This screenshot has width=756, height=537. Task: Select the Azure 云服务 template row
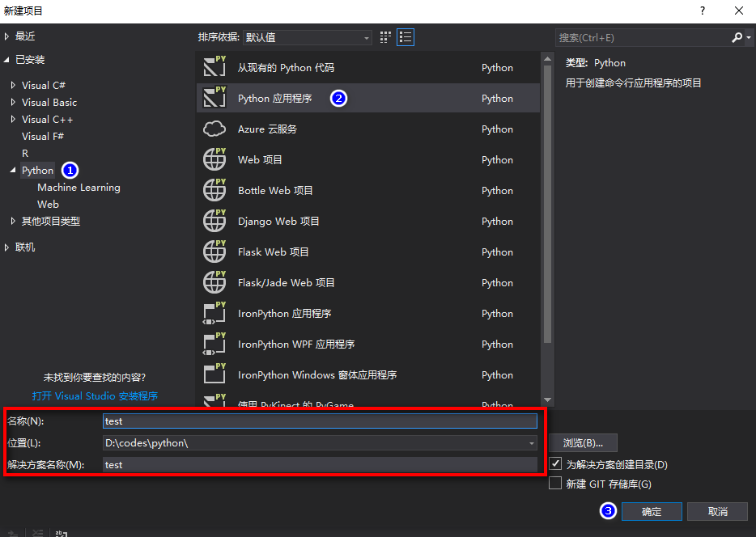367,129
